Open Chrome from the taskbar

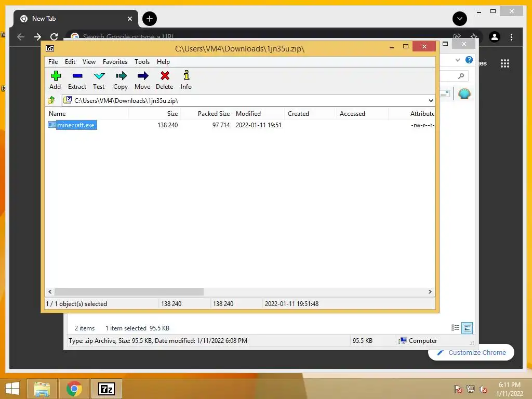(74, 389)
